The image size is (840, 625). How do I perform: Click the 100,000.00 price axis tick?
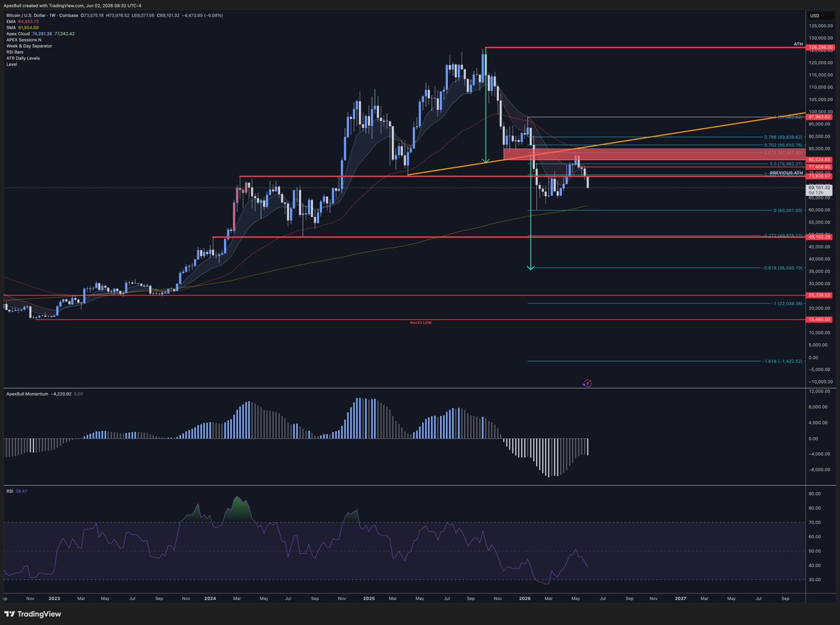tap(820, 111)
